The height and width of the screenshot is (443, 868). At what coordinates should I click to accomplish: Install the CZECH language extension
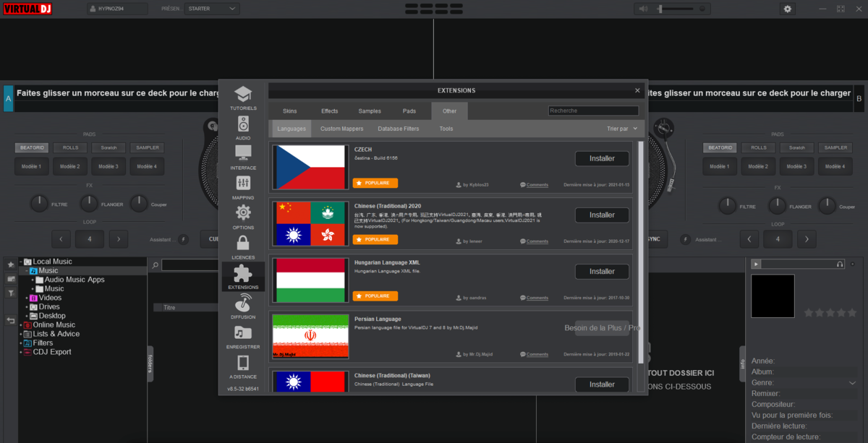tap(602, 158)
